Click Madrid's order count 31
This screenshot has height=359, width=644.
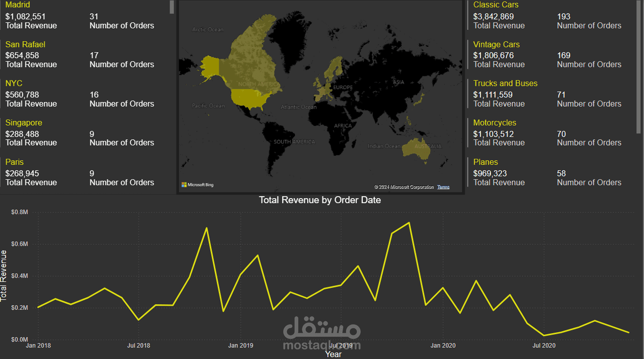point(94,16)
